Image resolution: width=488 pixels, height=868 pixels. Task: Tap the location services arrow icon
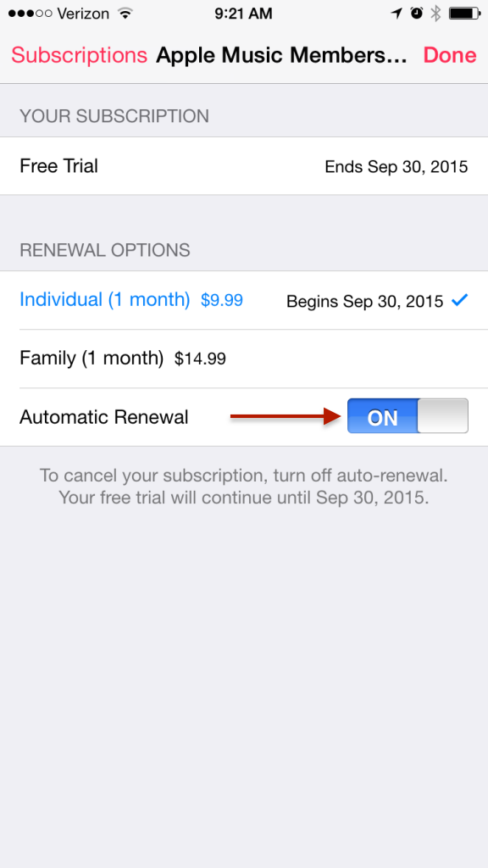click(396, 14)
